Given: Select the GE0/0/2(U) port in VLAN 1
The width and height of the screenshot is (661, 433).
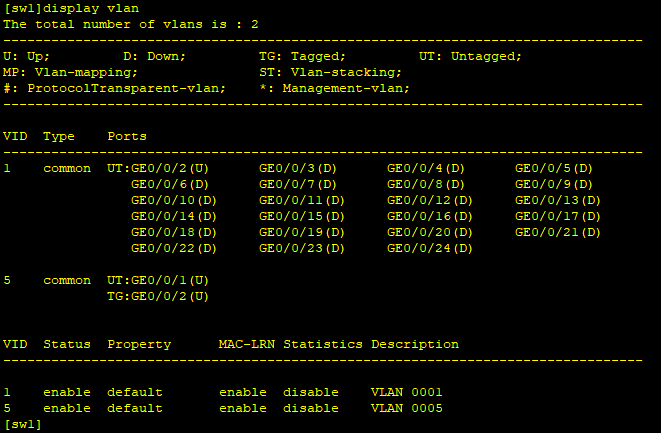Looking at the screenshot, I should (170, 169).
